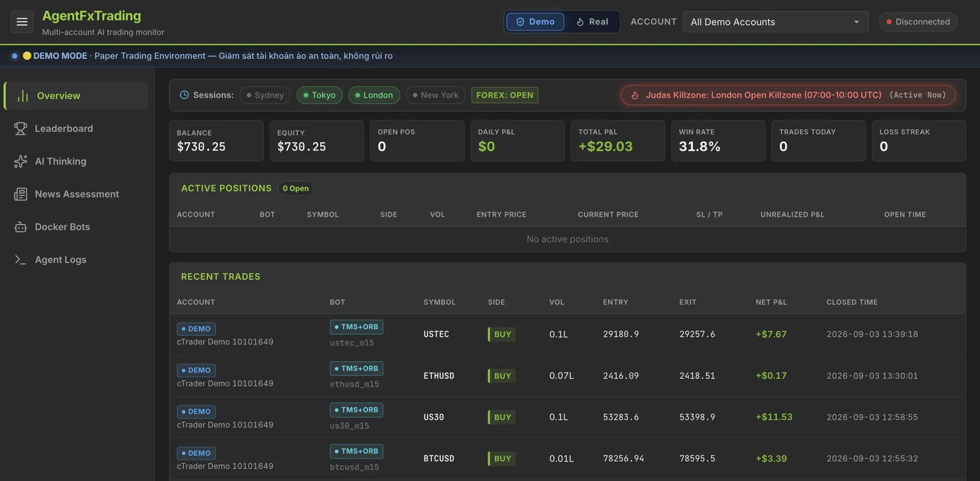Click closed time 2026-09-03 12:58:55
Viewport: 980px width, 481px height.
[x=872, y=417]
